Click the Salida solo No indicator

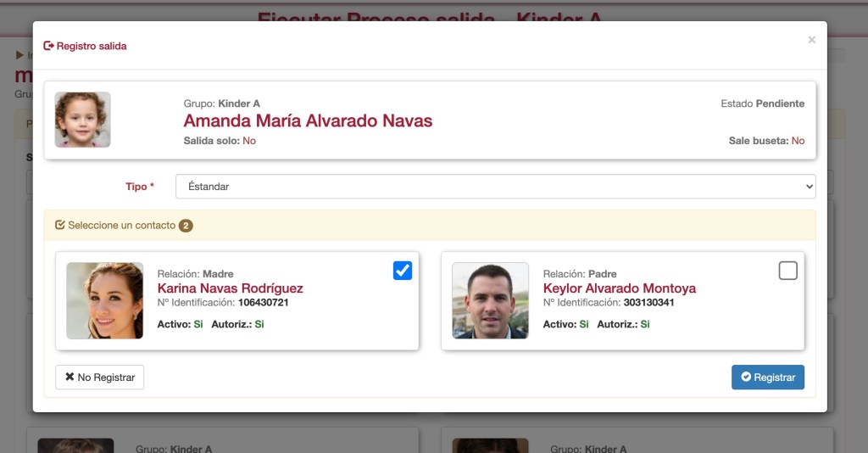tap(220, 141)
